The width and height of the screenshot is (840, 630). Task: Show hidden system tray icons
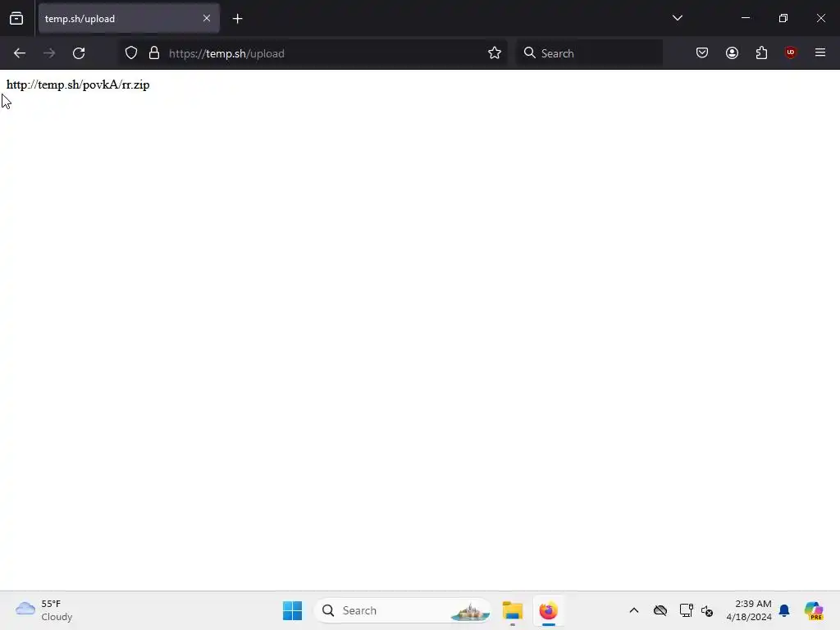[634, 610]
